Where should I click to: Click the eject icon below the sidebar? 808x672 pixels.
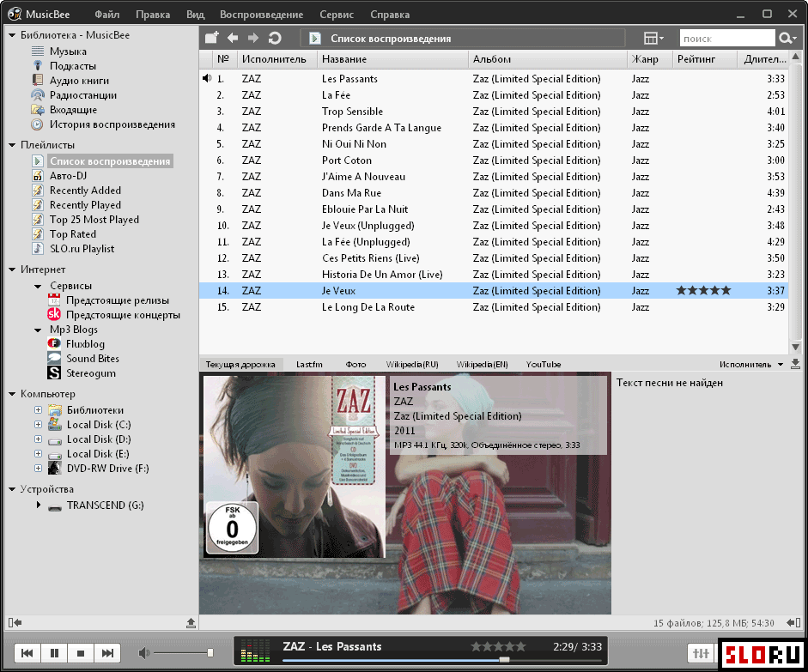pos(191,623)
